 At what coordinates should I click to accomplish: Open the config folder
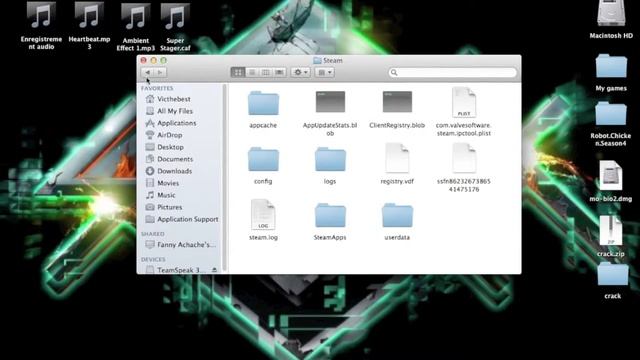pos(263,159)
